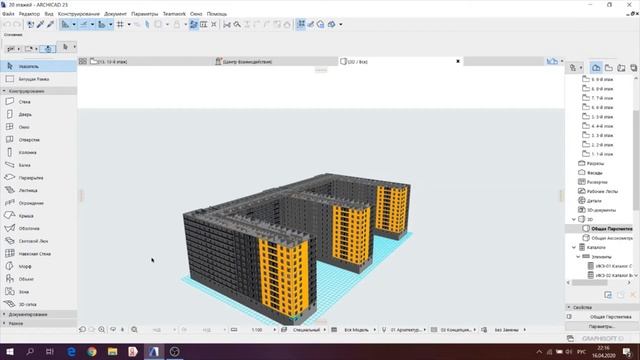This screenshot has height=360, width=640.
Task: Open the Файл menu
Action: pos(8,14)
